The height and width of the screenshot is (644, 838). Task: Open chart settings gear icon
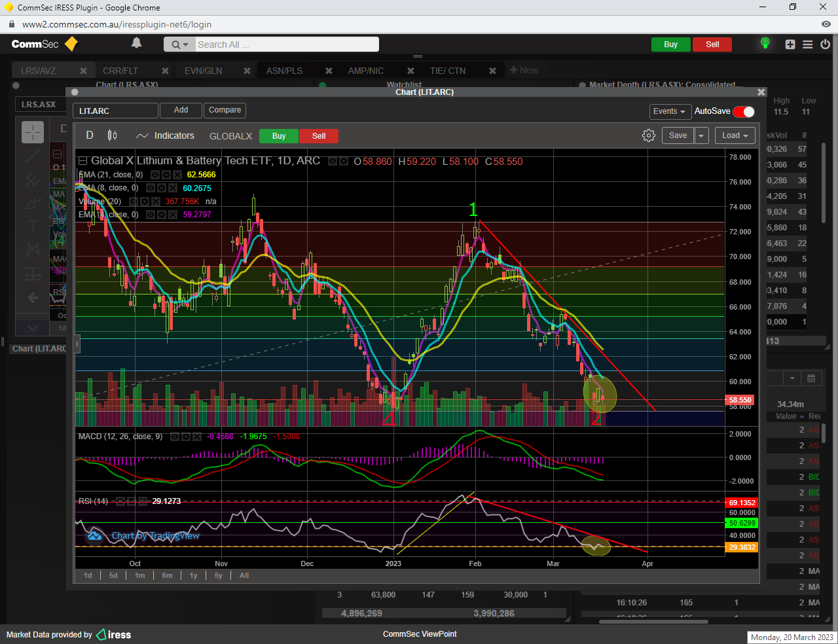[x=648, y=135]
